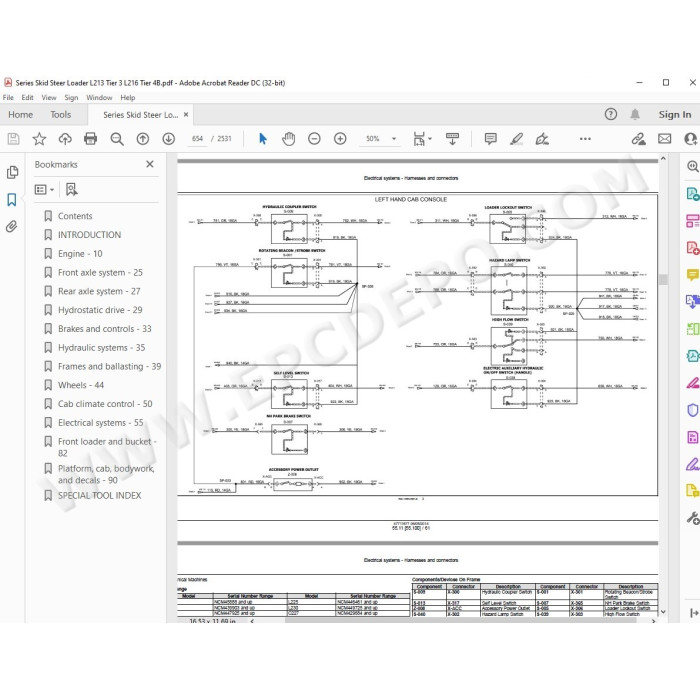Open the Attachments paperclip panel
The height and width of the screenshot is (700, 700).
pos(12,226)
